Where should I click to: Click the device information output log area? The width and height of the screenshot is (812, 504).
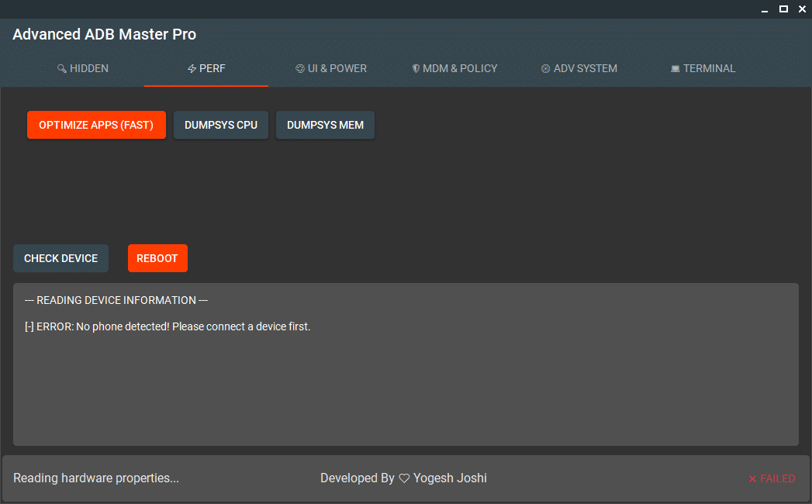tap(404, 364)
